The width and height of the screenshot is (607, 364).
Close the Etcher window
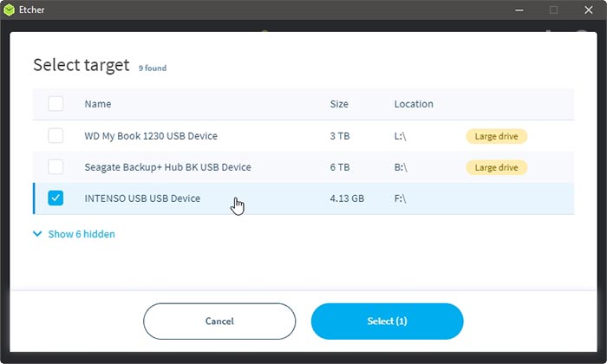point(589,10)
